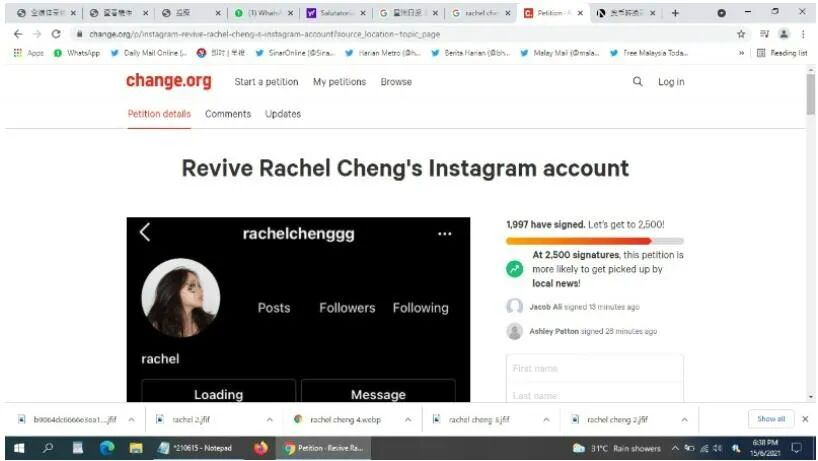Image resolution: width=818 pixels, height=461 pixels.
Task: Reload the page with refresh icon
Action: (x=56, y=34)
